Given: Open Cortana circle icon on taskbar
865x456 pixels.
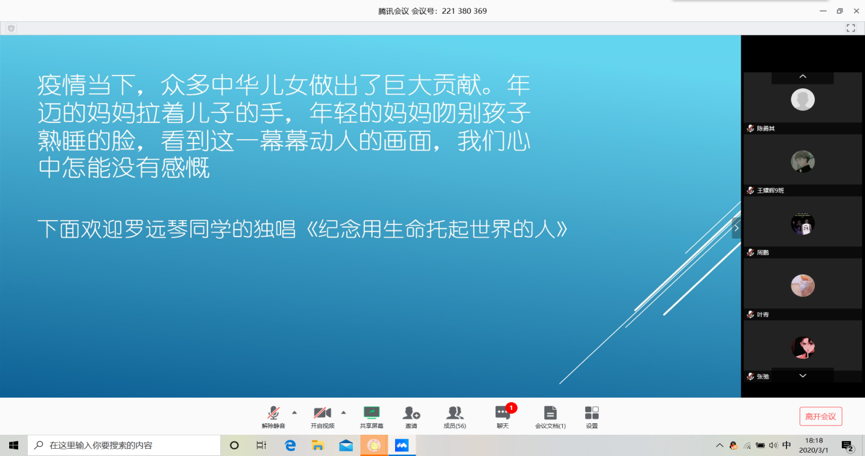Looking at the screenshot, I should tap(234, 445).
